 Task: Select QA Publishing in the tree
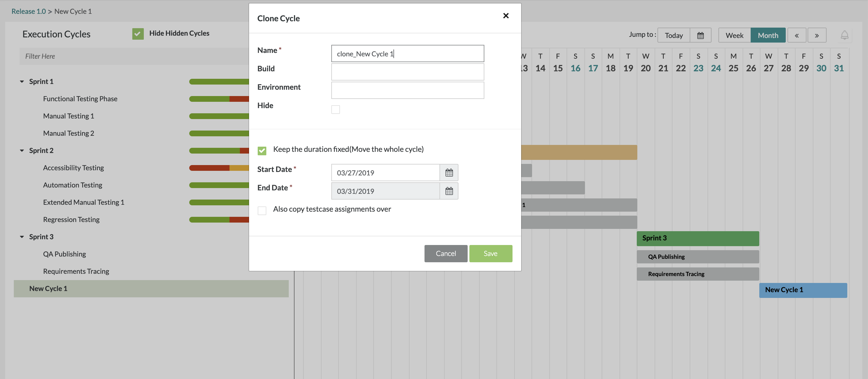click(64, 254)
